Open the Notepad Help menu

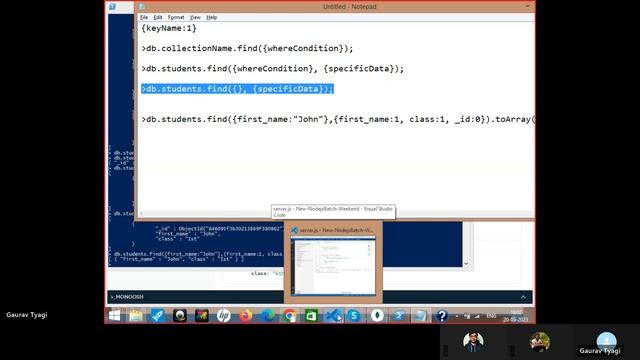211,17
